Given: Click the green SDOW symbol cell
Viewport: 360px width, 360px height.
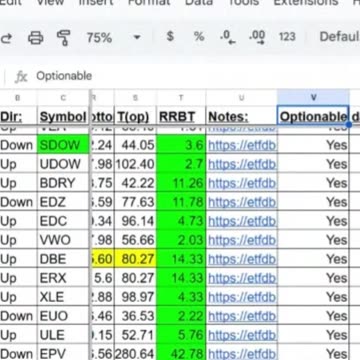Looking at the screenshot, I should click(x=63, y=145).
